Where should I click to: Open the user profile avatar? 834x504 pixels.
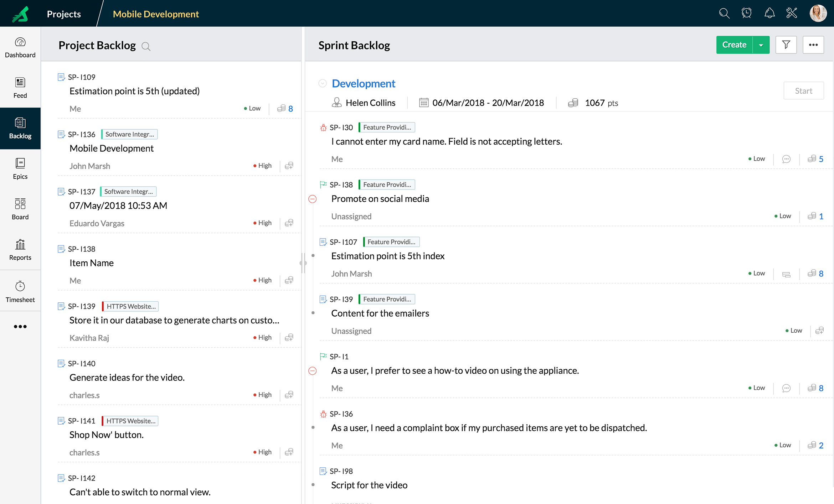click(818, 14)
